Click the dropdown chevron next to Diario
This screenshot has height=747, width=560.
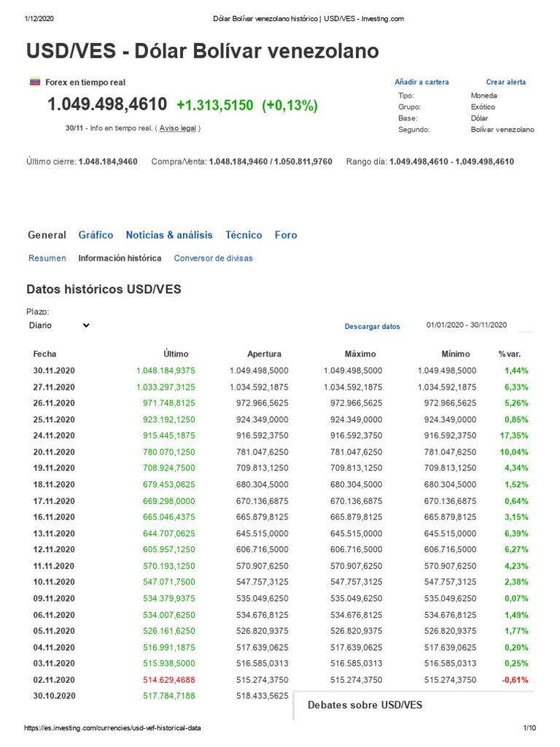tap(86, 325)
